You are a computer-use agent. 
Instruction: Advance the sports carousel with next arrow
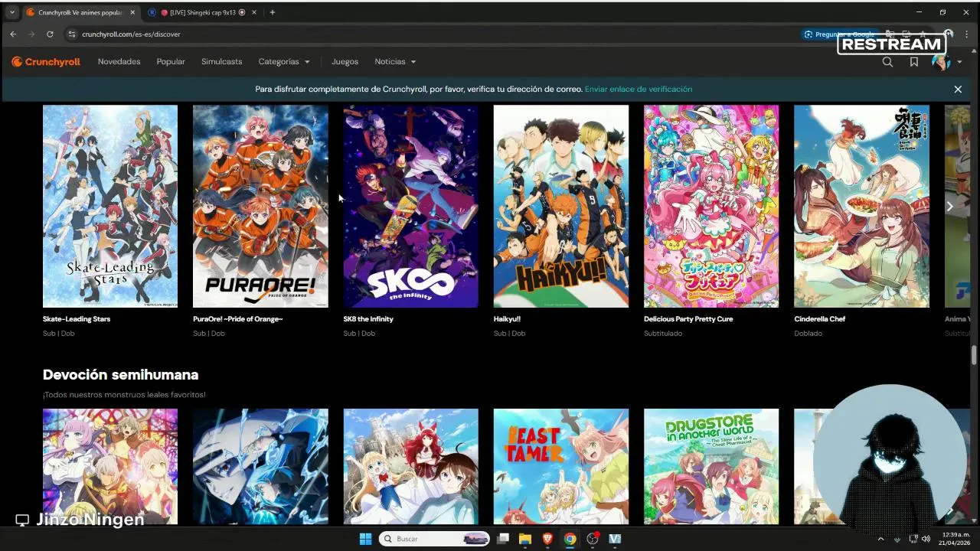(949, 206)
